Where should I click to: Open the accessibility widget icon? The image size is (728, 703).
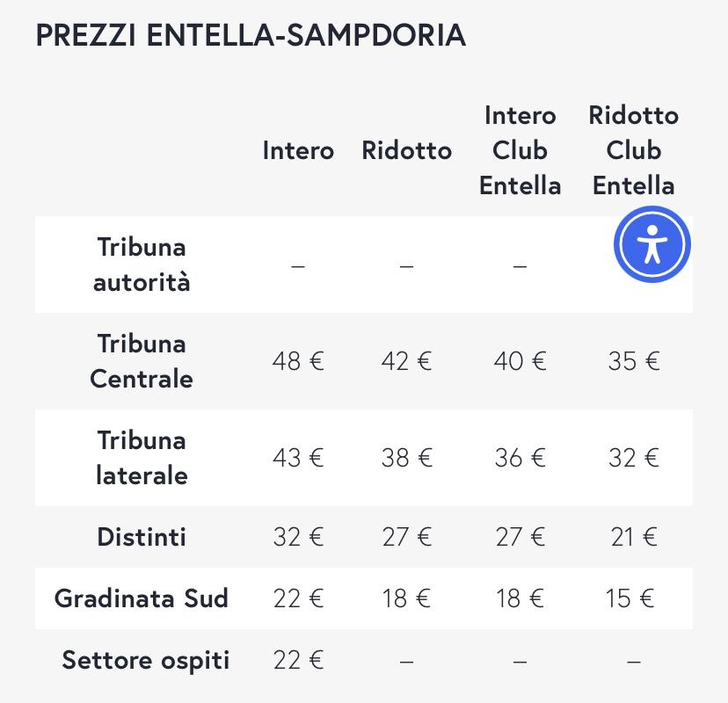[652, 244]
